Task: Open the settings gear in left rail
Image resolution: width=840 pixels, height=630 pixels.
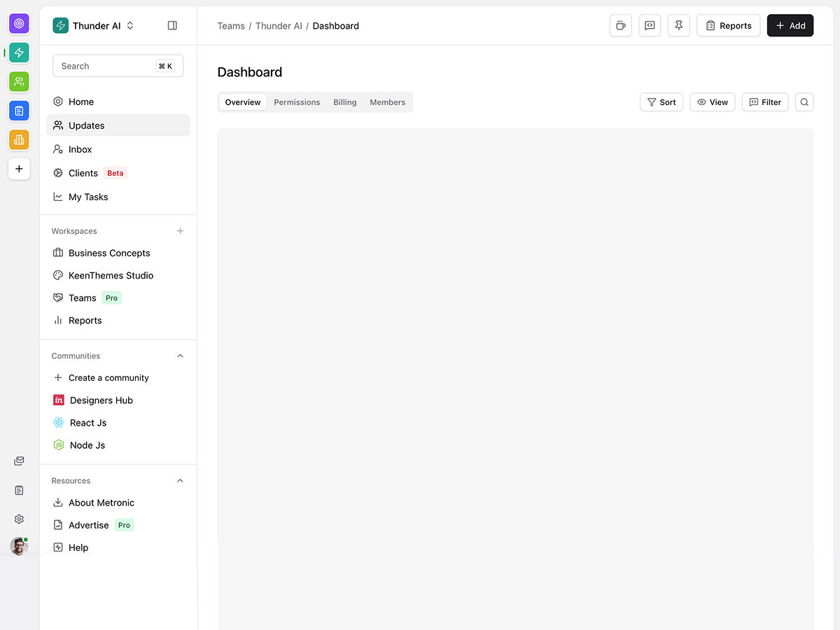Action: coord(19,519)
